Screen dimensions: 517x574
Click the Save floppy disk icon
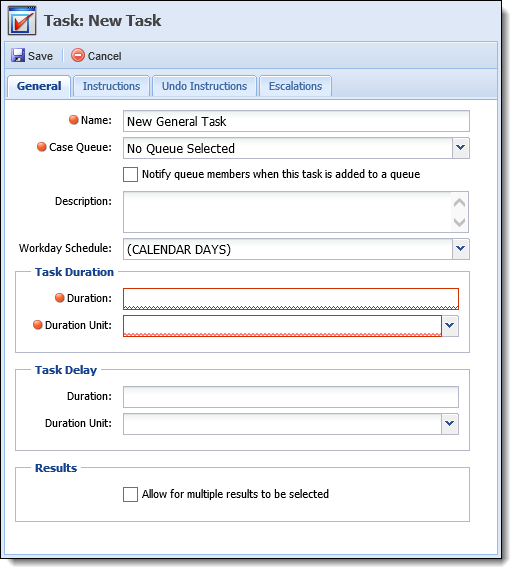(18, 55)
